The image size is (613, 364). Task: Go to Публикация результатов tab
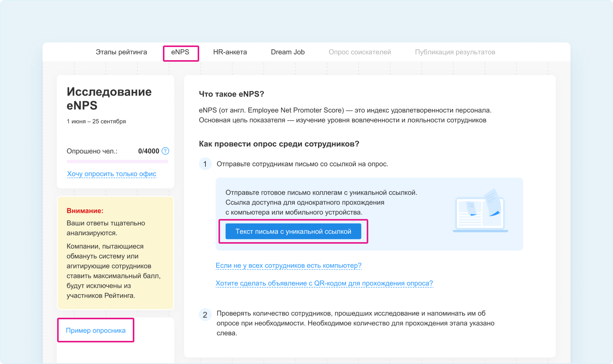455,52
